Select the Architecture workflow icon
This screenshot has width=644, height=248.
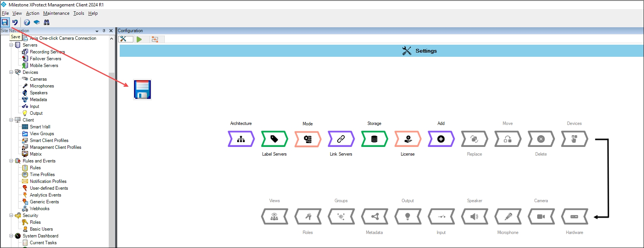pyautogui.click(x=241, y=139)
